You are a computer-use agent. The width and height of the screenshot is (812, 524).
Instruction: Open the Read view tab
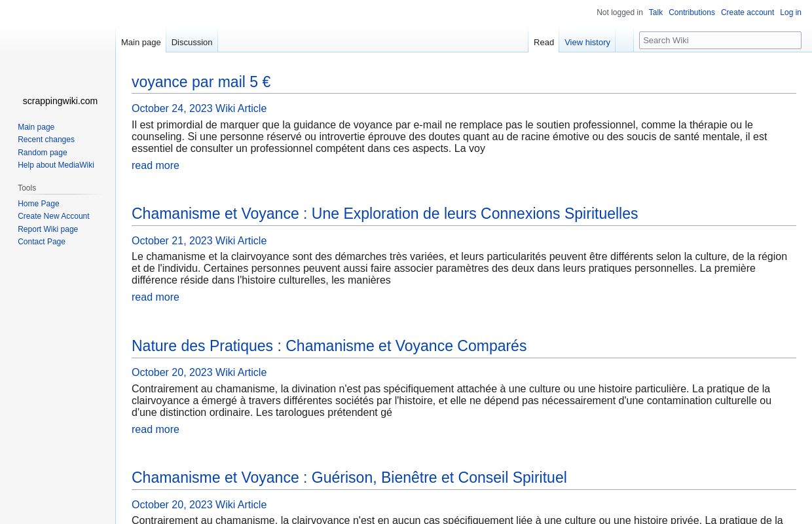(x=544, y=42)
